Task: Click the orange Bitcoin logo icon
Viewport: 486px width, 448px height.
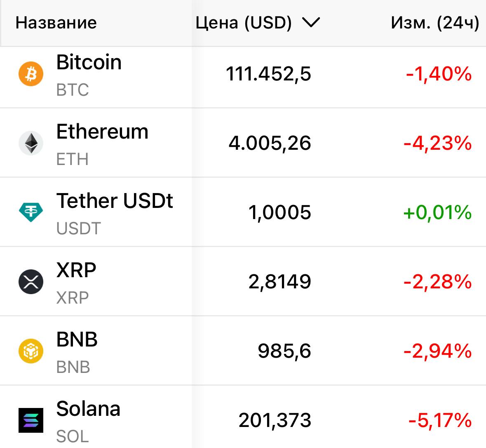Action: pyautogui.click(x=31, y=74)
